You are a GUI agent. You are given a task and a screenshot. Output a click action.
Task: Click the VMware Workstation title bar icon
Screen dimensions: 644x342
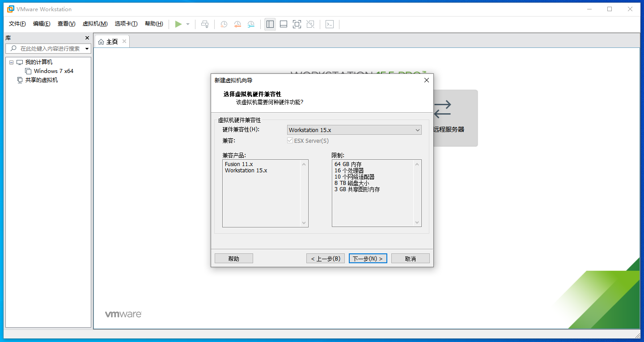coord(10,9)
